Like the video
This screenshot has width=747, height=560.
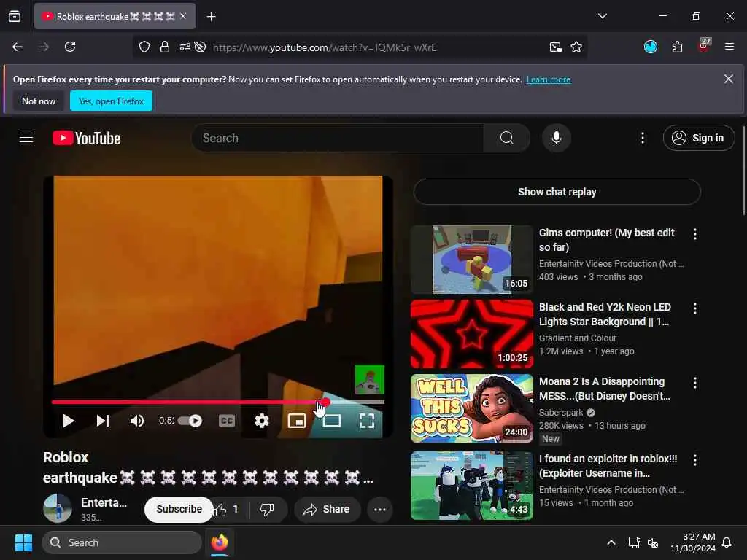pos(228,510)
